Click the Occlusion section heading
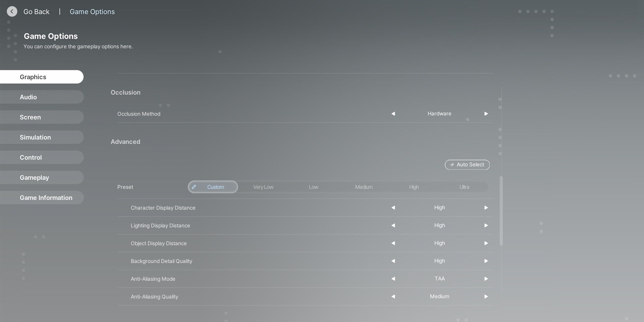Image resolution: width=644 pixels, height=322 pixels. (125, 93)
